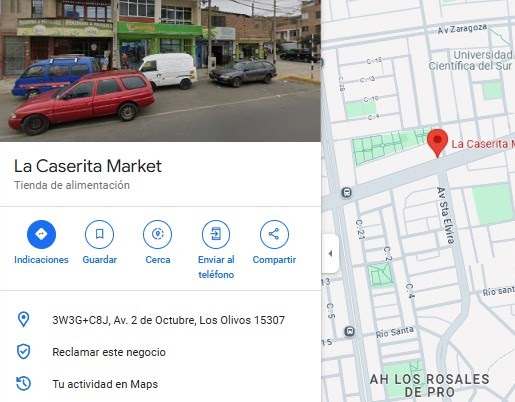
Task: Click the Compartir share icon
Action: [274, 234]
